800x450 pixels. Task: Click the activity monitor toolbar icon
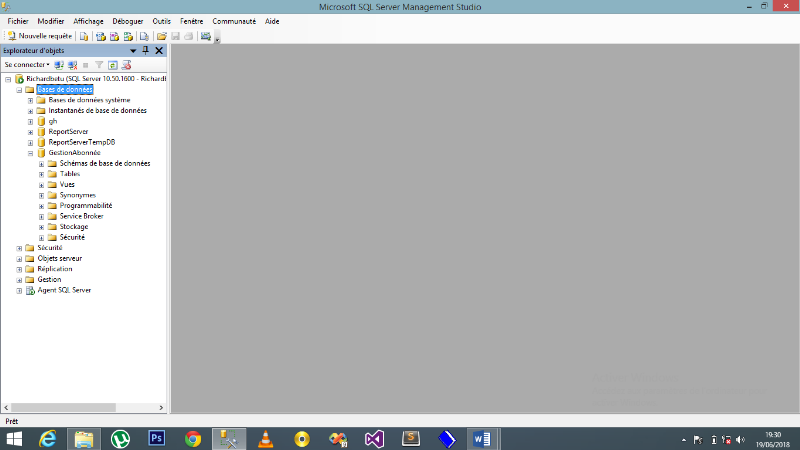pos(206,36)
